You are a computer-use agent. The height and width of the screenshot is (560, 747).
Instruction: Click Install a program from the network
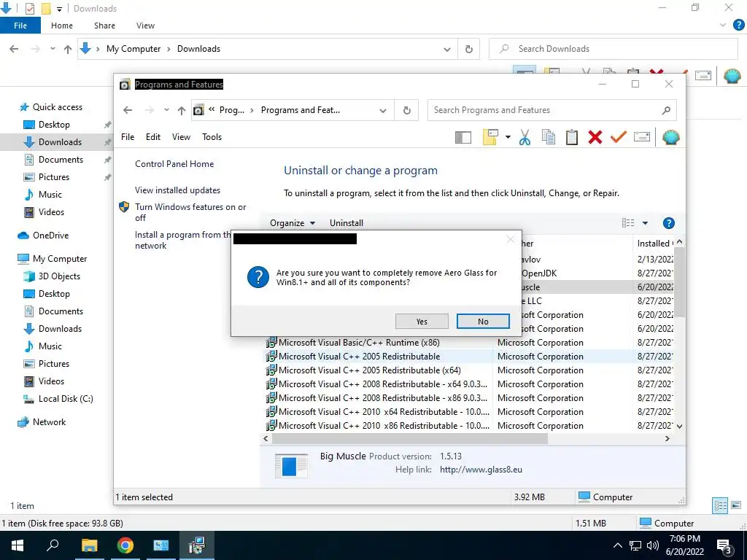point(183,240)
